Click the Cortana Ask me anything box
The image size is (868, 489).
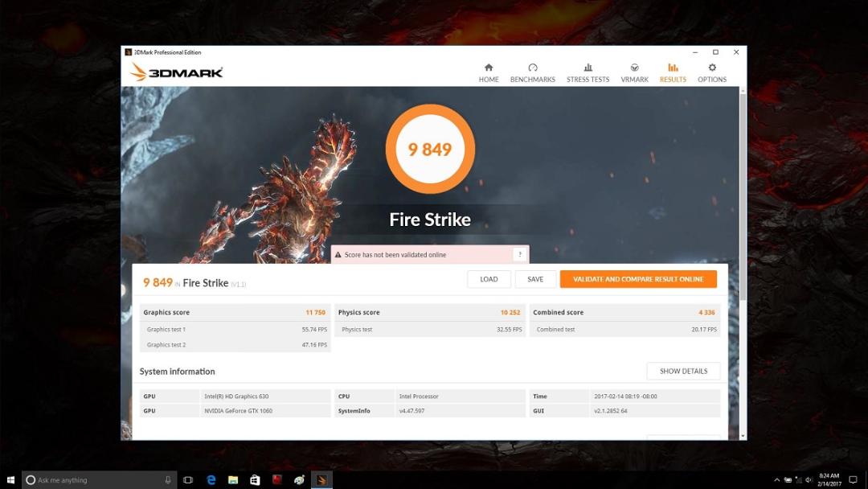tap(99, 479)
